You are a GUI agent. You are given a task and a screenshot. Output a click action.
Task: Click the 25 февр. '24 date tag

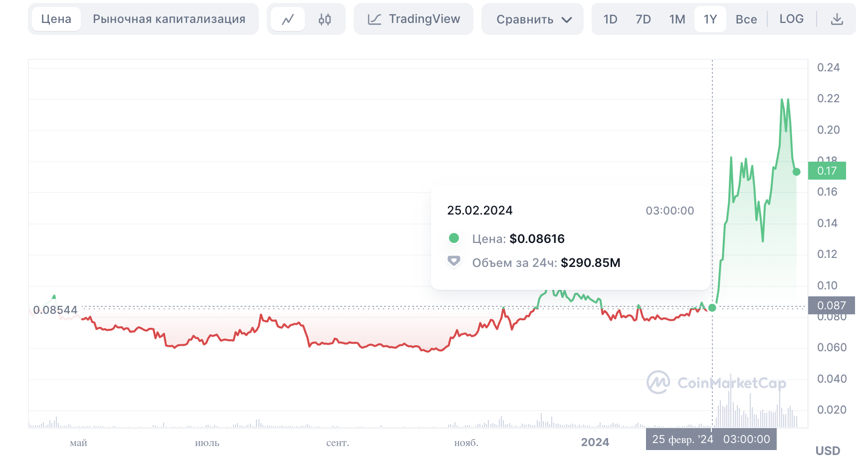click(x=711, y=439)
